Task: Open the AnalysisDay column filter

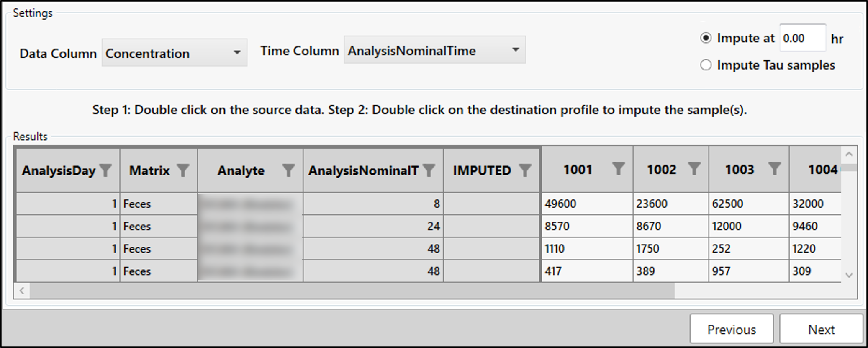Action: pos(106,170)
